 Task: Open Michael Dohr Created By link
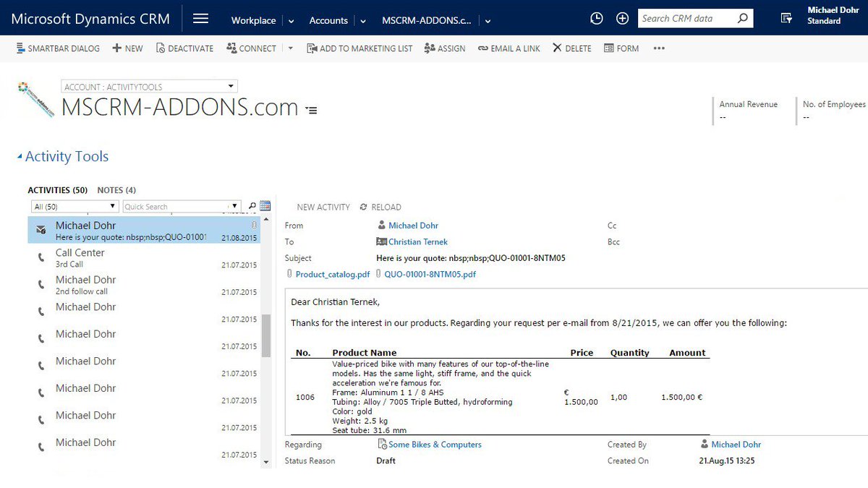[736, 445]
